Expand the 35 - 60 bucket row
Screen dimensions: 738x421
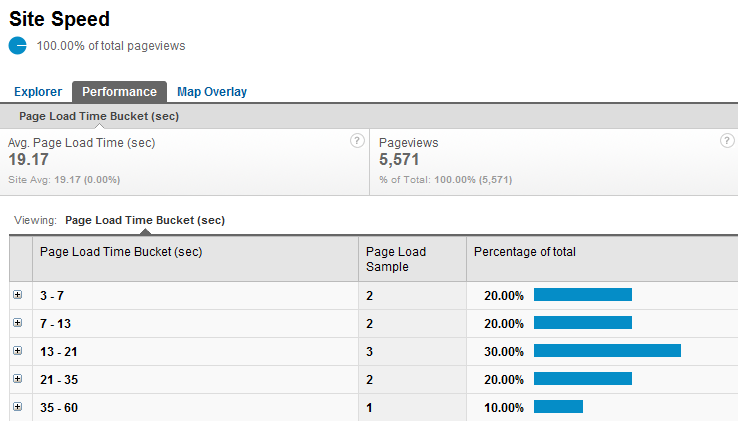(x=17, y=407)
